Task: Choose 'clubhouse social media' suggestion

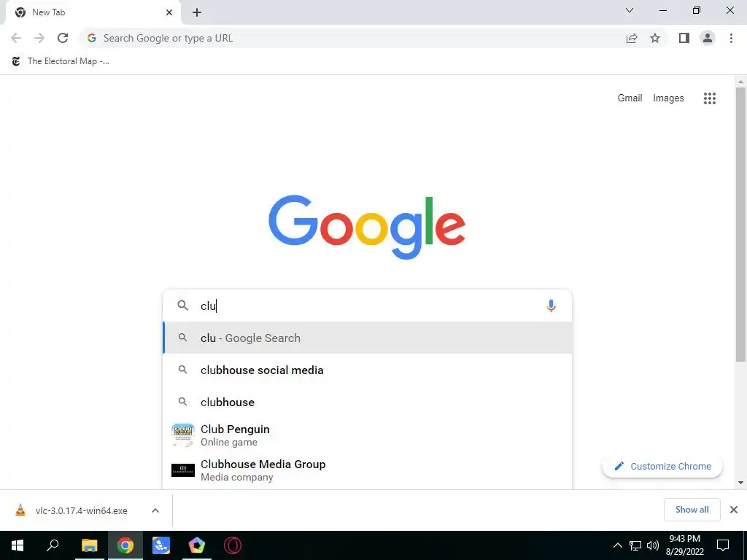Action: coord(368,370)
